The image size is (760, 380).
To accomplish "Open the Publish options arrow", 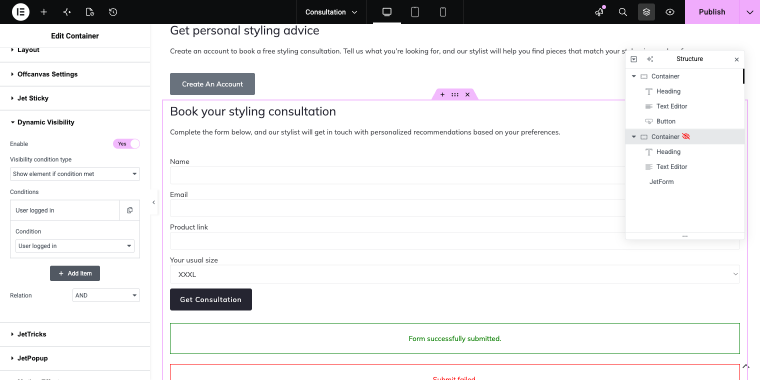I will pos(749,12).
